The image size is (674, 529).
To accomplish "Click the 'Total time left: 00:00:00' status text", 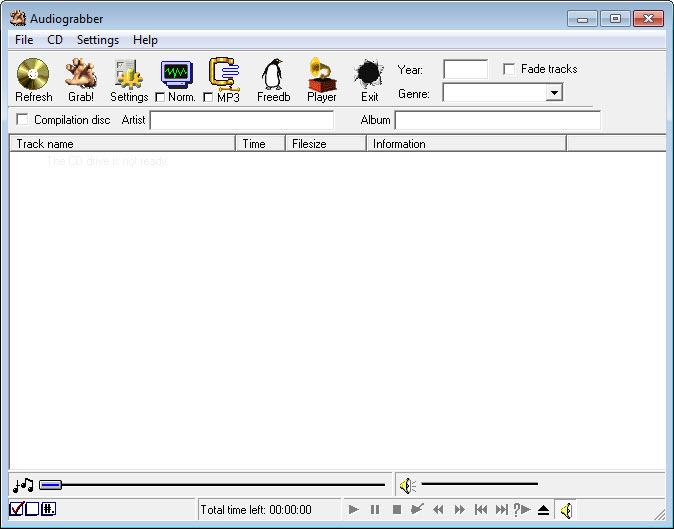I will pos(256,510).
